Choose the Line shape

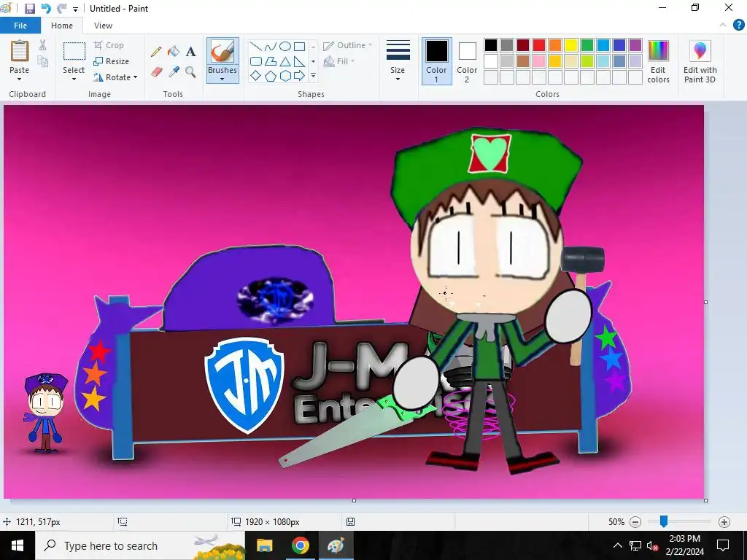click(x=256, y=47)
